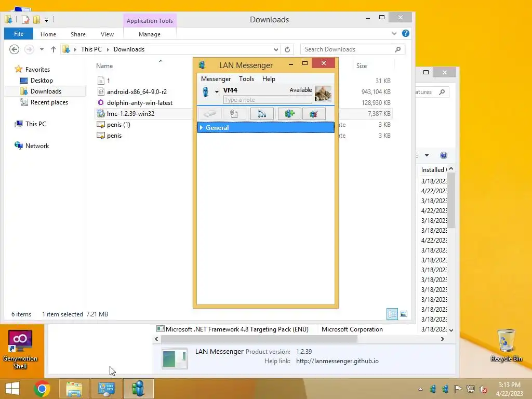Click the blue user status icon beside VM4
This screenshot has width=532, height=399.
point(205,91)
